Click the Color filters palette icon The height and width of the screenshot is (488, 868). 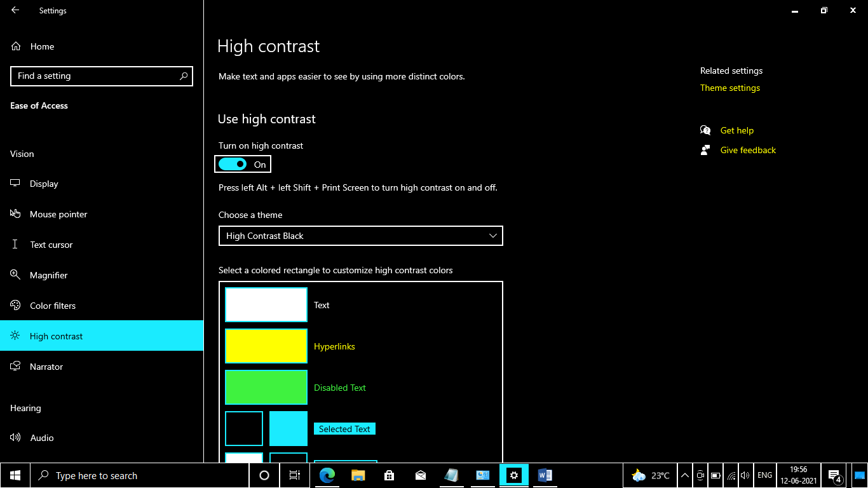(x=15, y=306)
